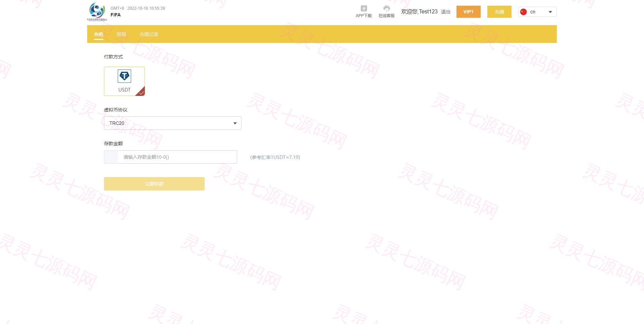This screenshot has width=644, height=324.
Task: Click the 参考汇率 1USDT≈7.19 text
Action: point(275,157)
